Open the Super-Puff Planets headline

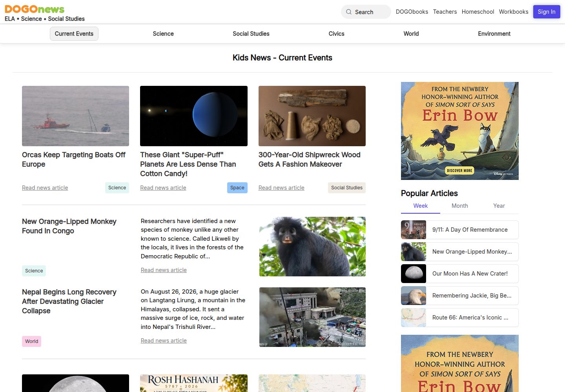pos(188,164)
